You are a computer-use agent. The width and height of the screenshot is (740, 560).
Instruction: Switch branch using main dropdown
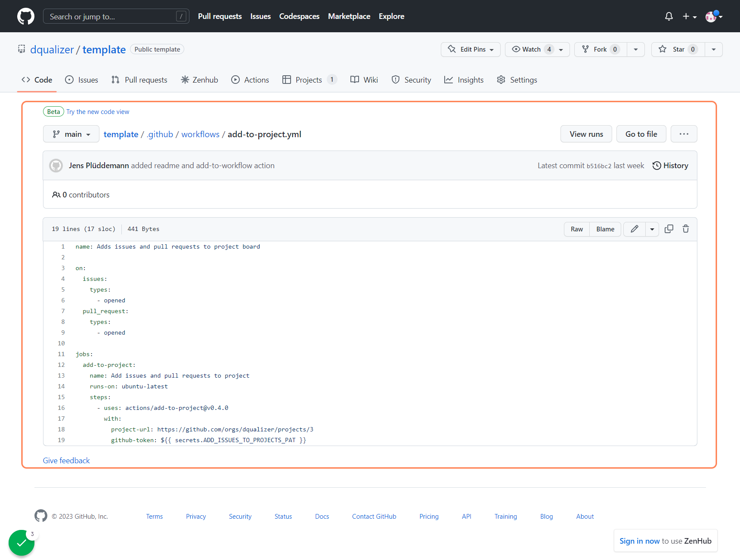tap(71, 134)
